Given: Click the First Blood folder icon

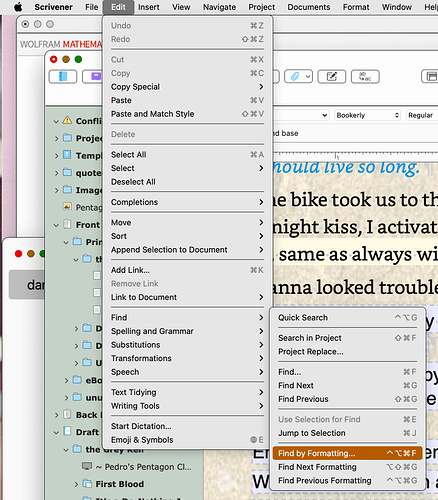Looking at the screenshot, I should point(87,483).
